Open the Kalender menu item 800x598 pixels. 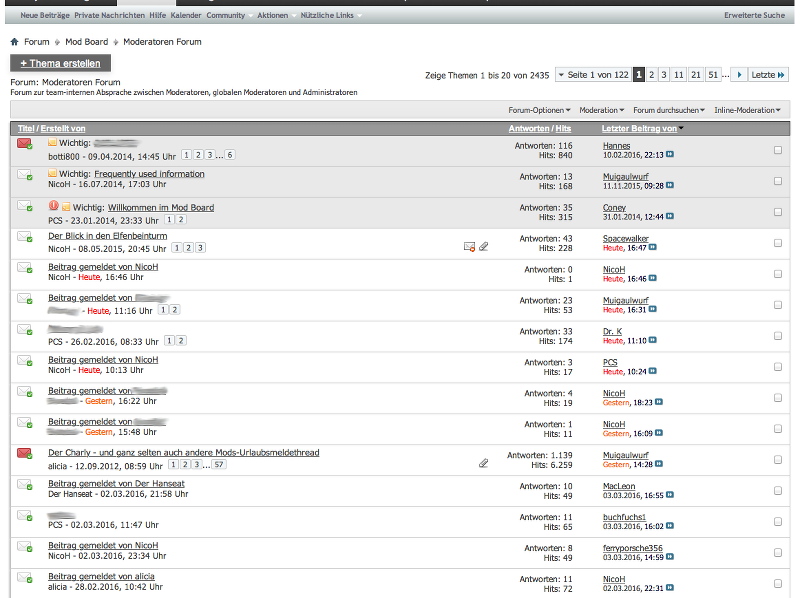[x=185, y=16]
